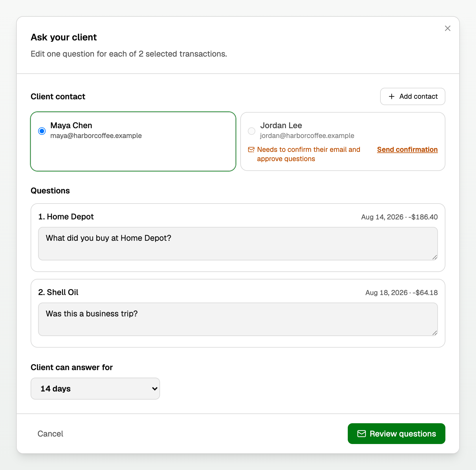Edit the Shell Oil question field
The image size is (476, 470).
(x=238, y=319)
